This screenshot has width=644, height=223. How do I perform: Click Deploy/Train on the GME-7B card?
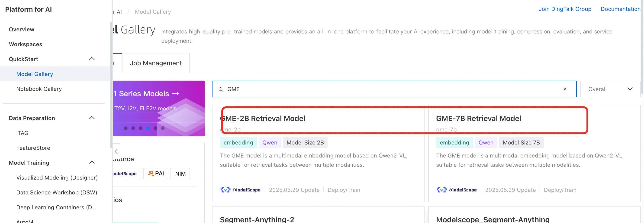560,190
